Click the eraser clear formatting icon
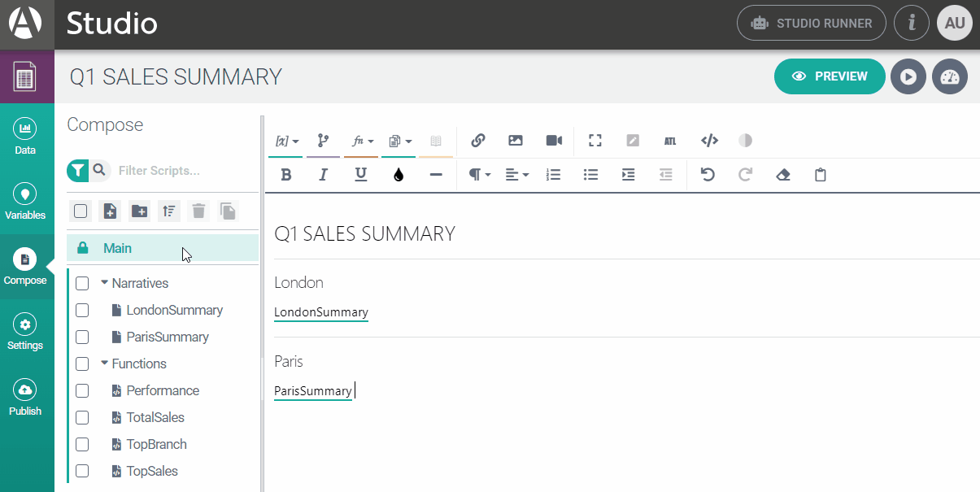Screen dimensions: 980x492 pyautogui.click(x=783, y=175)
